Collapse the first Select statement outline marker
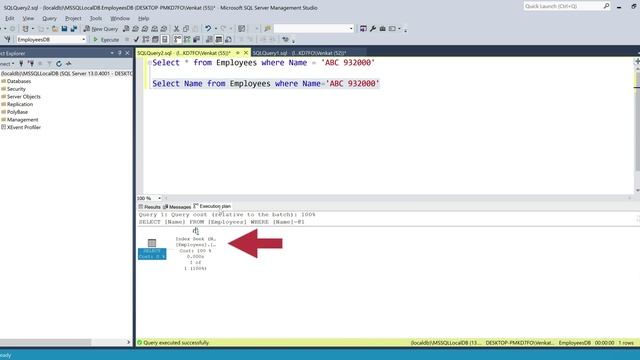This screenshot has height=360, width=640. click(149, 63)
